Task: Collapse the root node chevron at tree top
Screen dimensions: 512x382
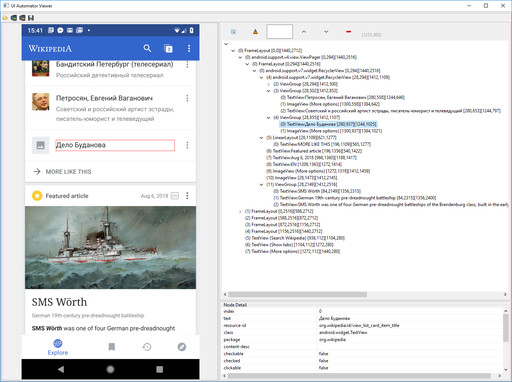Action: pos(226,44)
